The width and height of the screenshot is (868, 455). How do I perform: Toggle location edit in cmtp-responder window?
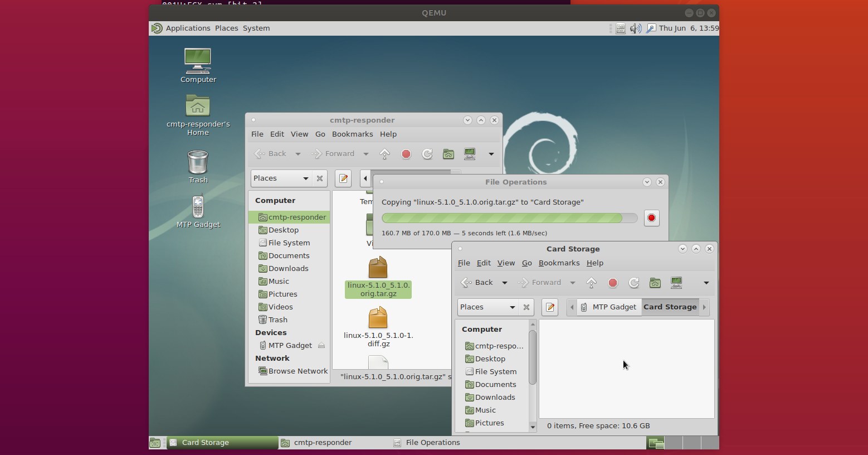(343, 178)
